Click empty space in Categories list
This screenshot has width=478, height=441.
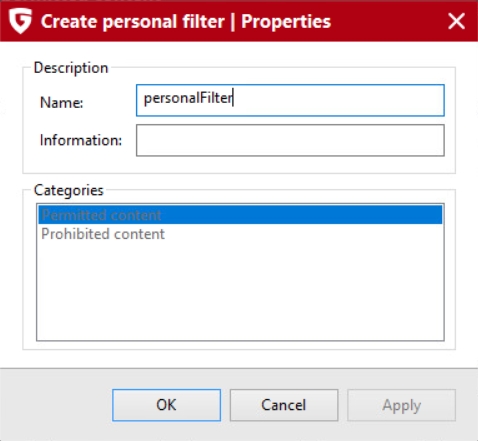pyautogui.click(x=240, y=290)
